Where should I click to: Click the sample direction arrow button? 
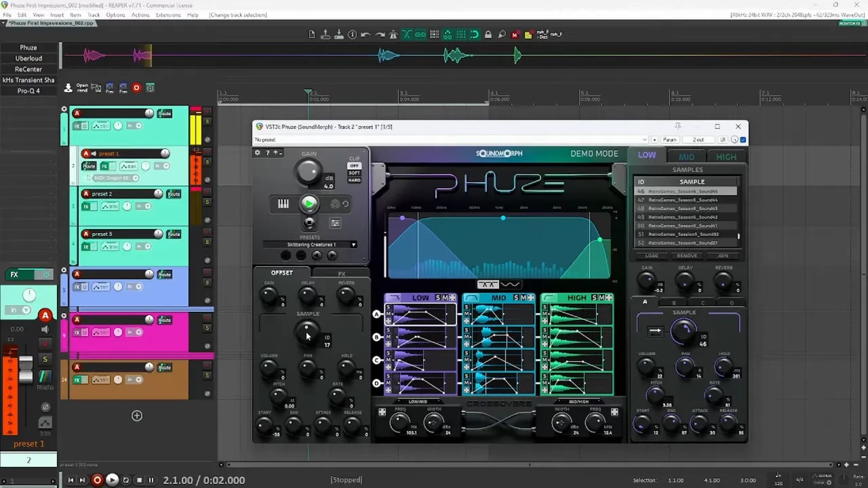tap(655, 331)
